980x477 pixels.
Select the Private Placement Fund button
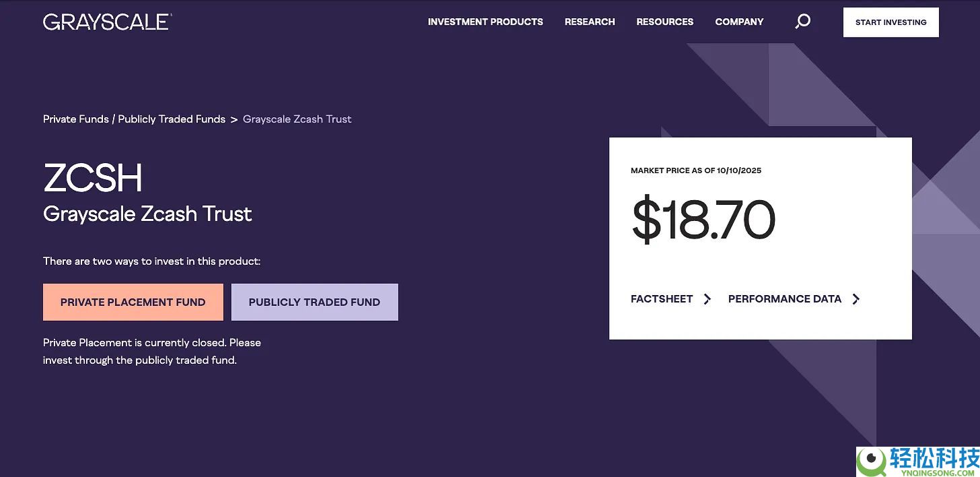(133, 302)
